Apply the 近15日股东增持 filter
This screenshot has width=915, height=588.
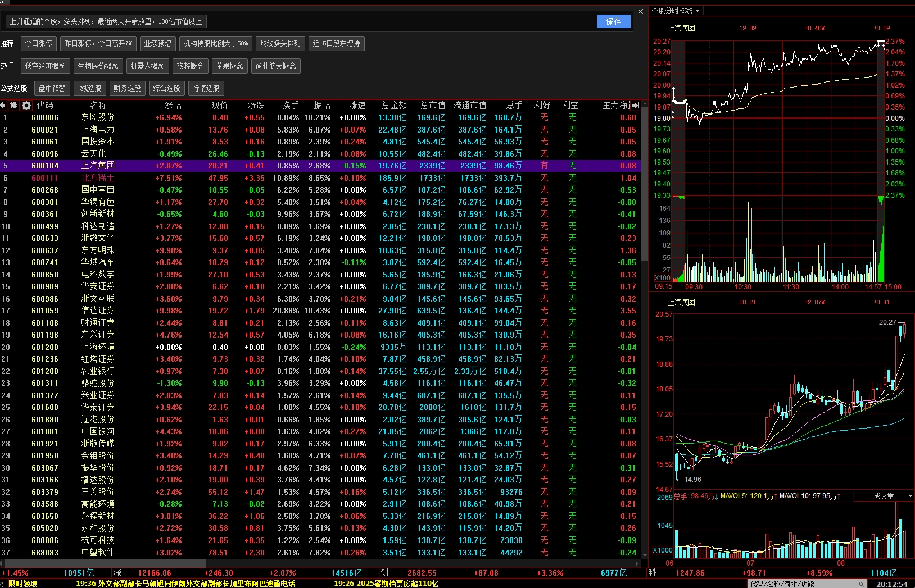point(337,43)
